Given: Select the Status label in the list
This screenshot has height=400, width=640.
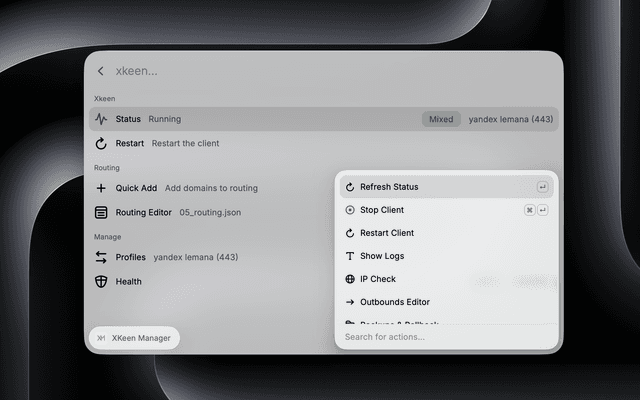Looking at the screenshot, I should (x=128, y=119).
